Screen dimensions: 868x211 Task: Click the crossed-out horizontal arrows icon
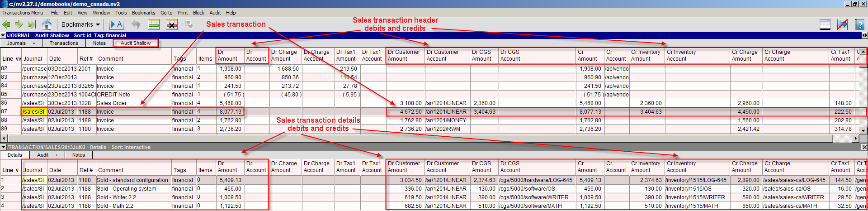[x=842, y=24]
